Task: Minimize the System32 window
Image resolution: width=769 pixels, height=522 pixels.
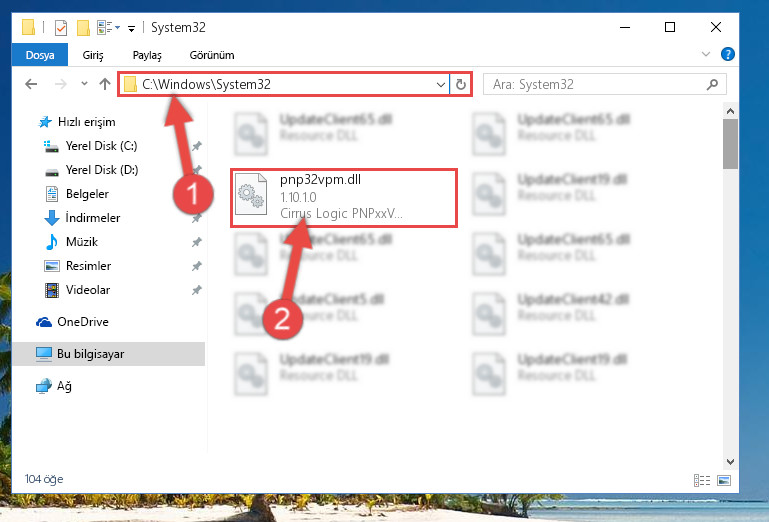Action: click(x=625, y=27)
